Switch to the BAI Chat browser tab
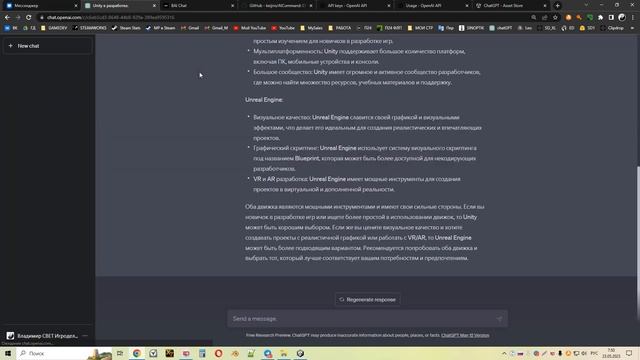This screenshot has height=360, width=640. (198, 6)
